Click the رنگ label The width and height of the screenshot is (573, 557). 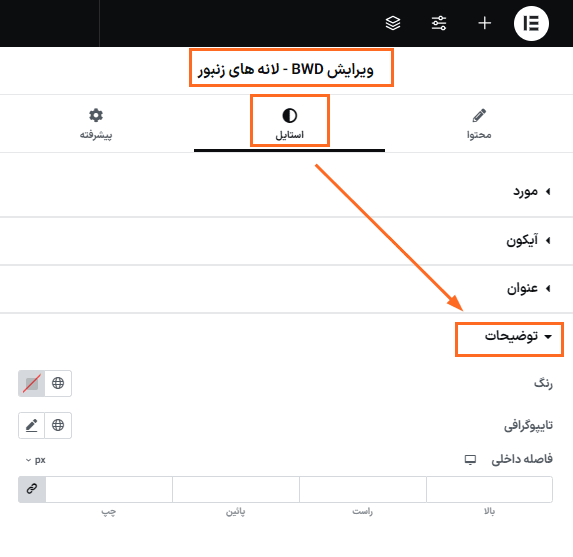point(543,383)
